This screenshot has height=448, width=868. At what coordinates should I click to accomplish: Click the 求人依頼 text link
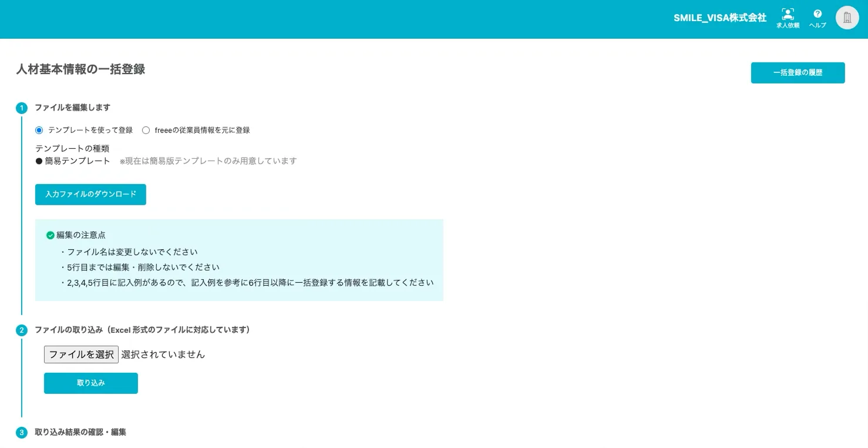(x=787, y=25)
